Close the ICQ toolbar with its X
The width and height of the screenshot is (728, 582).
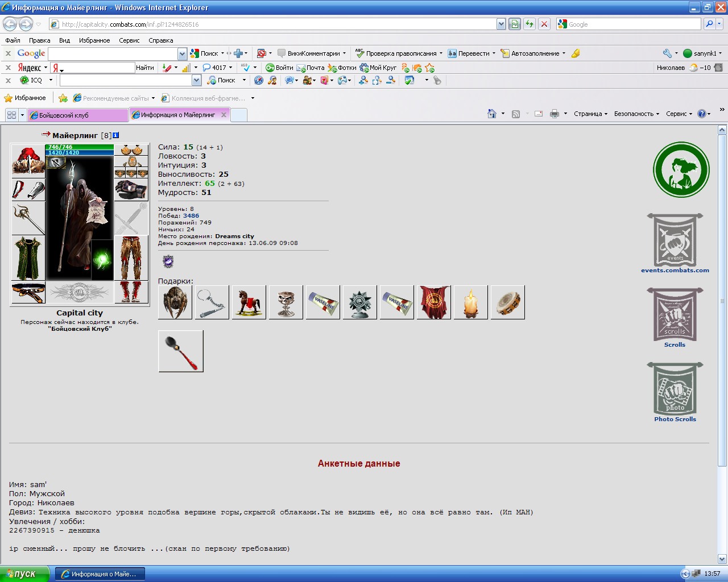pyautogui.click(x=8, y=80)
